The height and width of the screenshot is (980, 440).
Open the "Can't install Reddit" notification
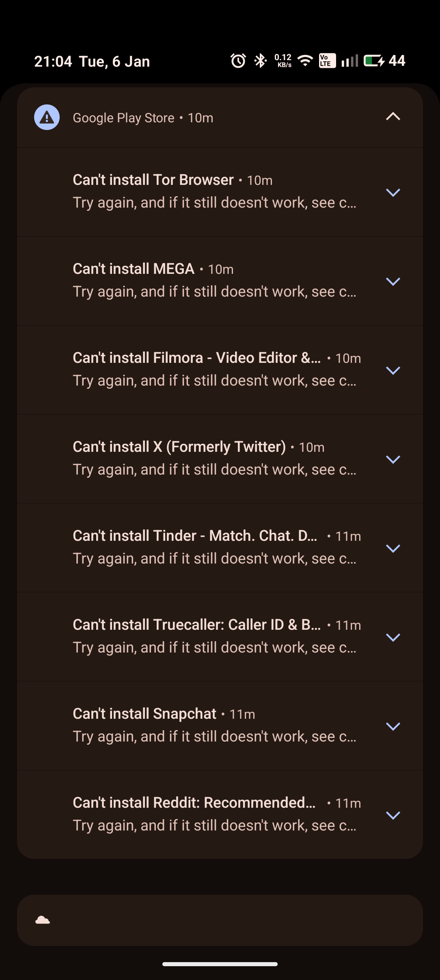click(x=215, y=814)
